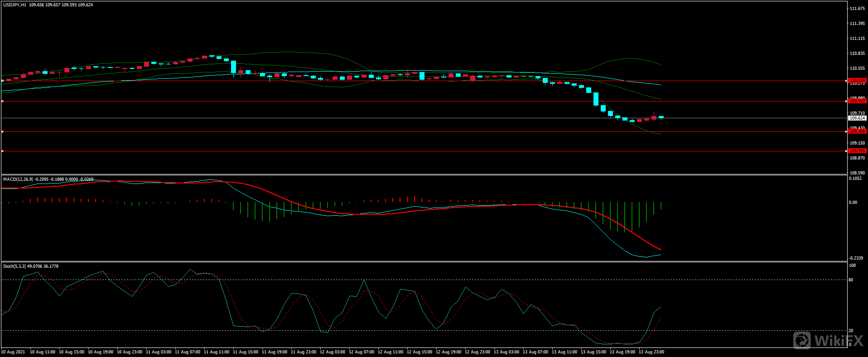
Task: Click the USDJPY,H1 chart title text
Action: tap(14, 5)
